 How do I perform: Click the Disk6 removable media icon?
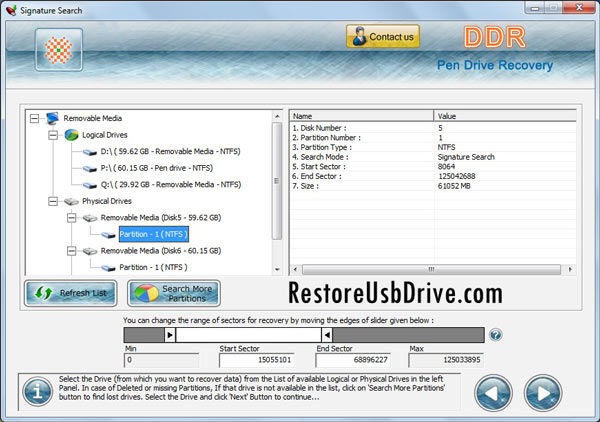coord(90,251)
